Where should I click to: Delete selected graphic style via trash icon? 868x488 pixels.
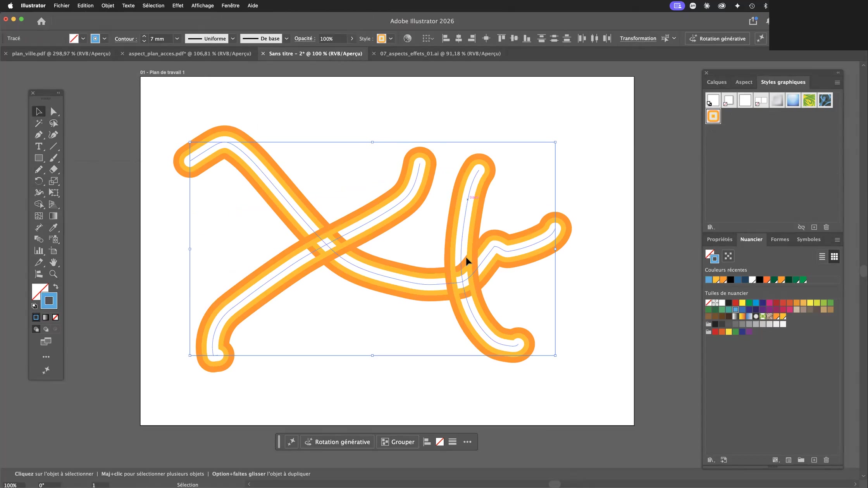pos(826,227)
